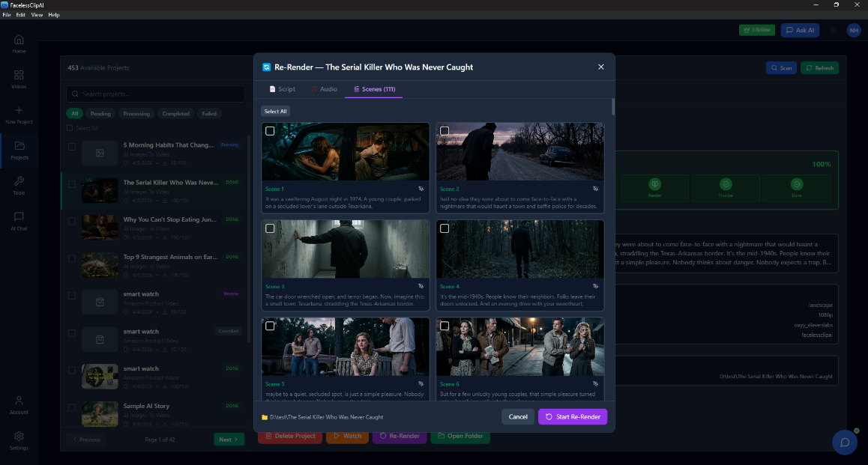Click the edit icon on Scene 4

click(x=596, y=286)
